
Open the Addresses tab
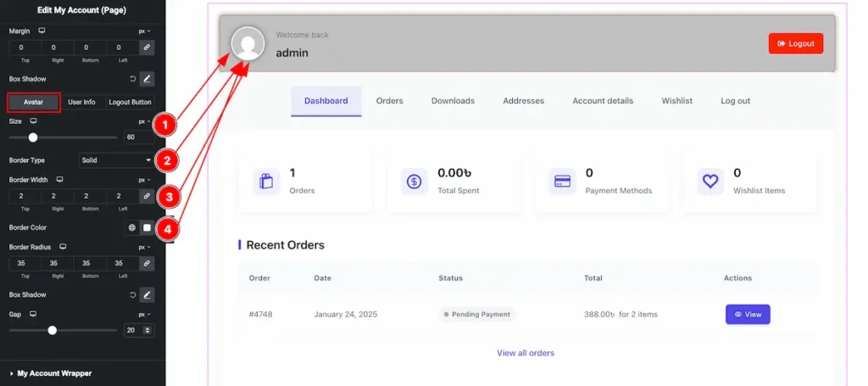pyautogui.click(x=523, y=101)
